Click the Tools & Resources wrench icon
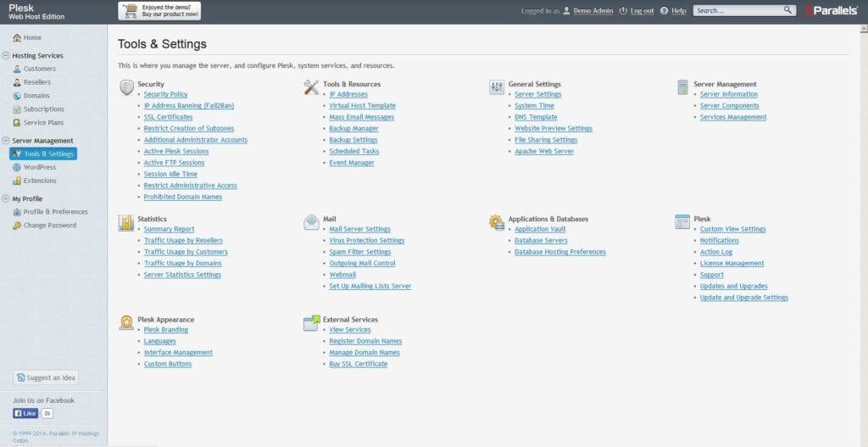Viewport: 868px width, 447px height. coord(311,87)
